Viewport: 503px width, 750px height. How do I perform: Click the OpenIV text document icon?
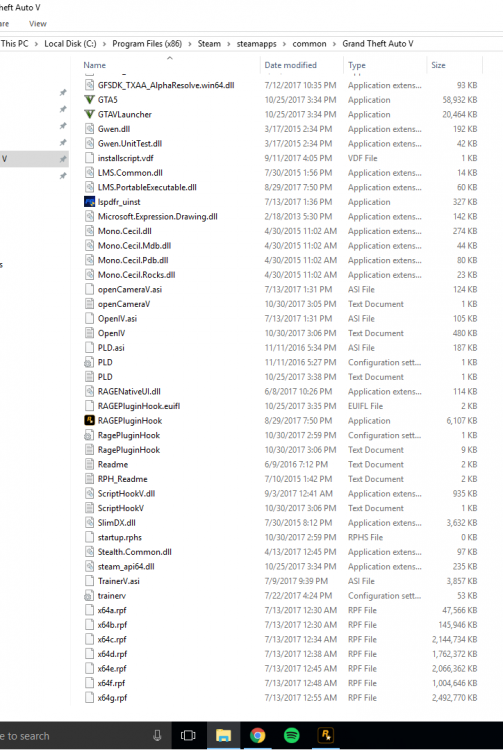click(x=89, y=333)
